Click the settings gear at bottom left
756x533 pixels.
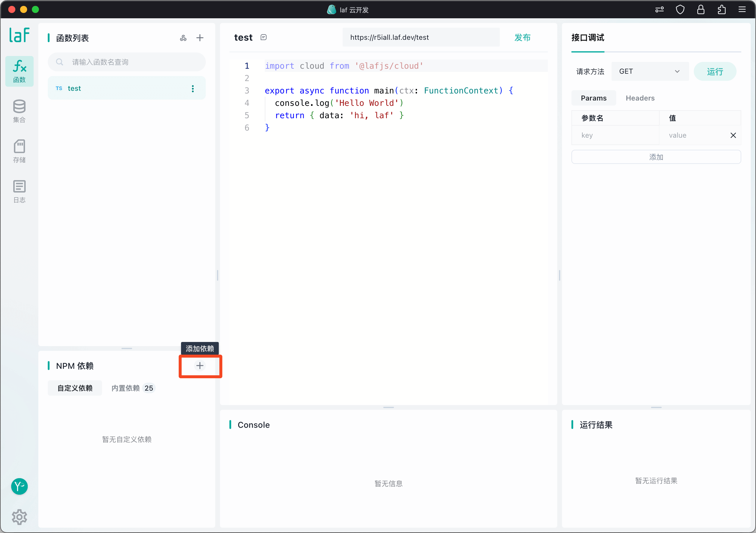click(19, 517)
